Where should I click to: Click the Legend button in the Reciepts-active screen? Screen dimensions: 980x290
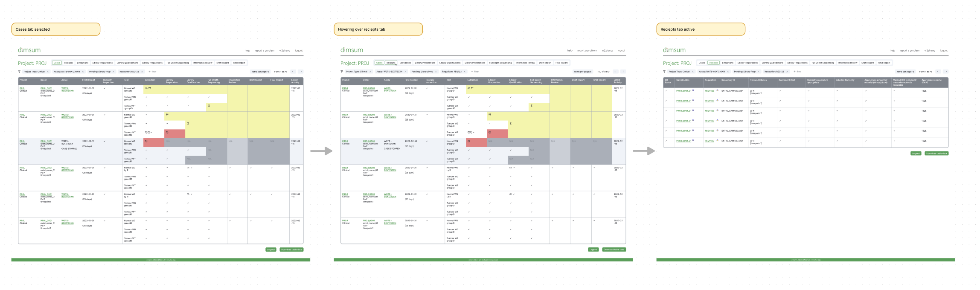click(916, 153)
